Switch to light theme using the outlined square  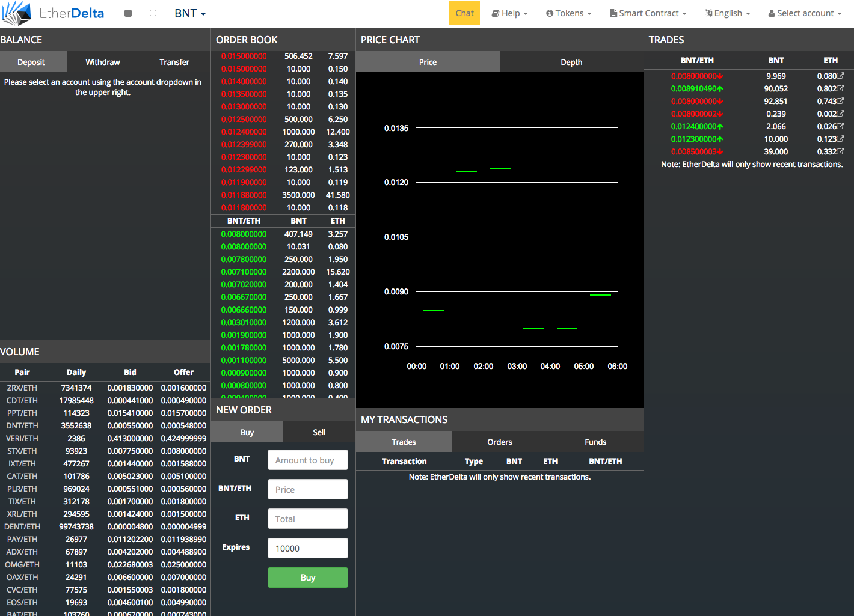pyautogui.click(x=153, y=13)
